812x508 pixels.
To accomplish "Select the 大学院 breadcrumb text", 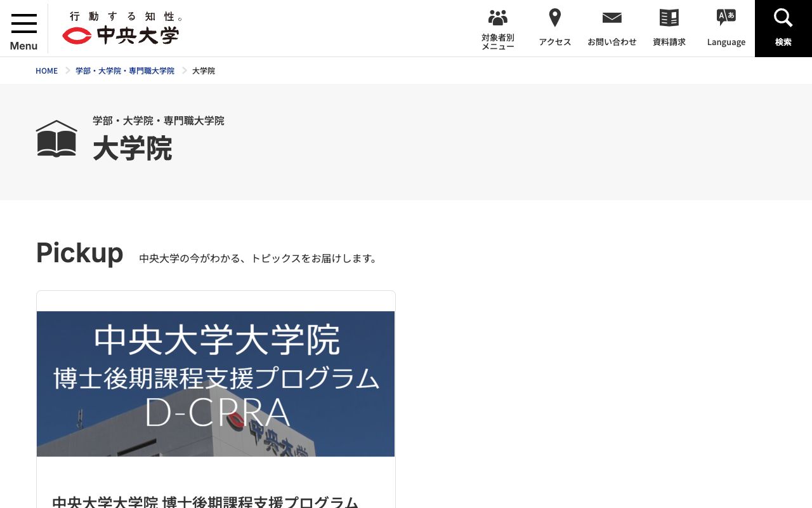I will pos(204,70).
